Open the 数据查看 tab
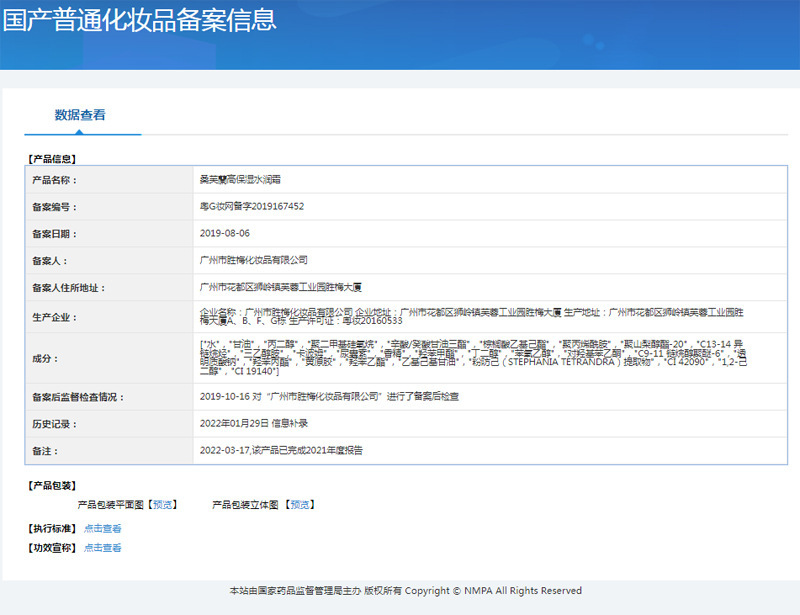 pos(80,115)
